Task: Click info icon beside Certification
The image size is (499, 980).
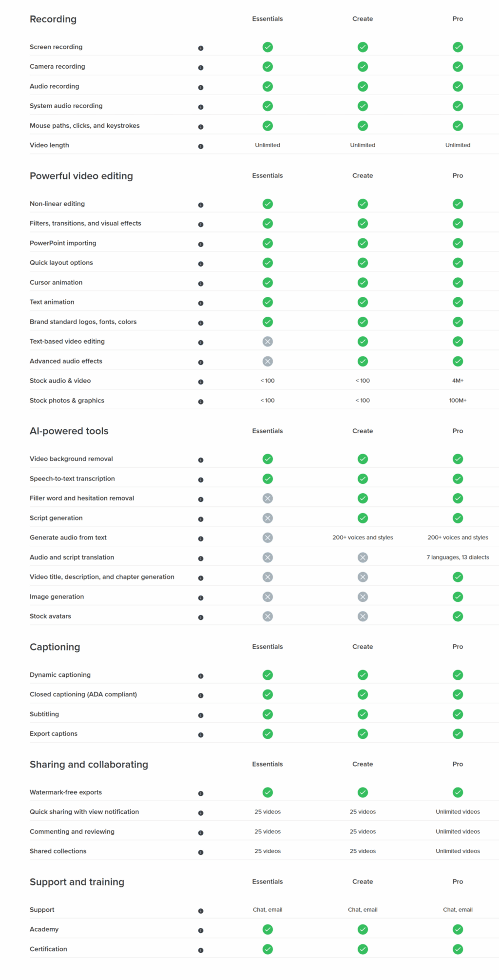Action: tap(201, 950)
